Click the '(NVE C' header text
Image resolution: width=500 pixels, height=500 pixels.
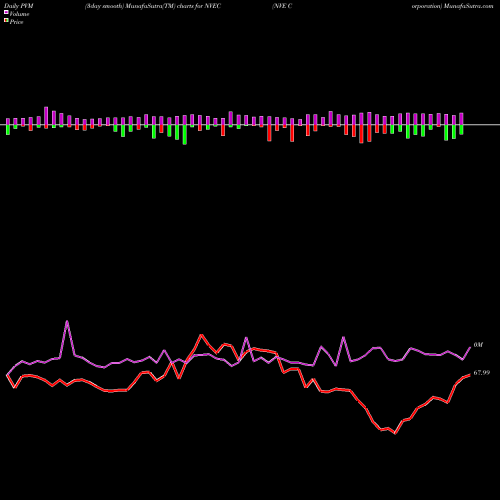(282, 6)
